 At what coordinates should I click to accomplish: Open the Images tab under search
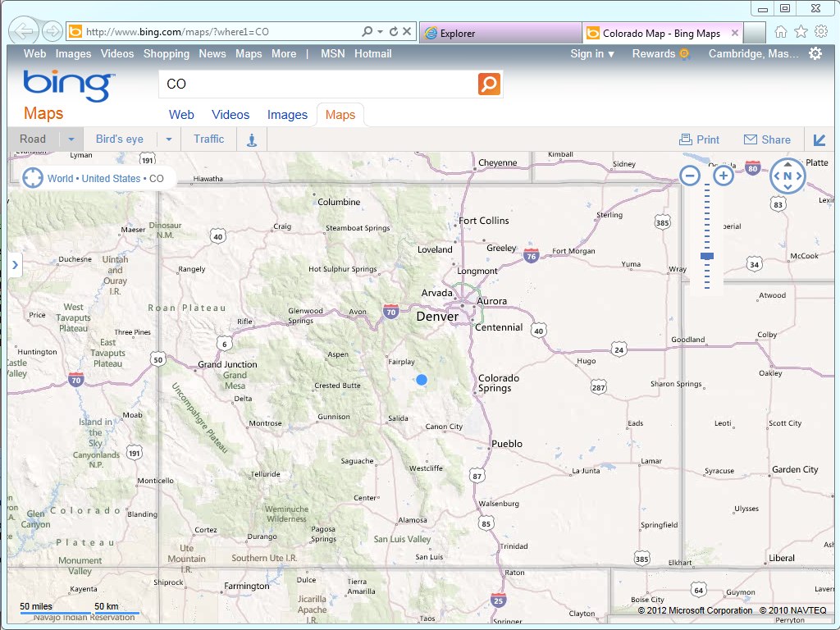click(287, 115)
